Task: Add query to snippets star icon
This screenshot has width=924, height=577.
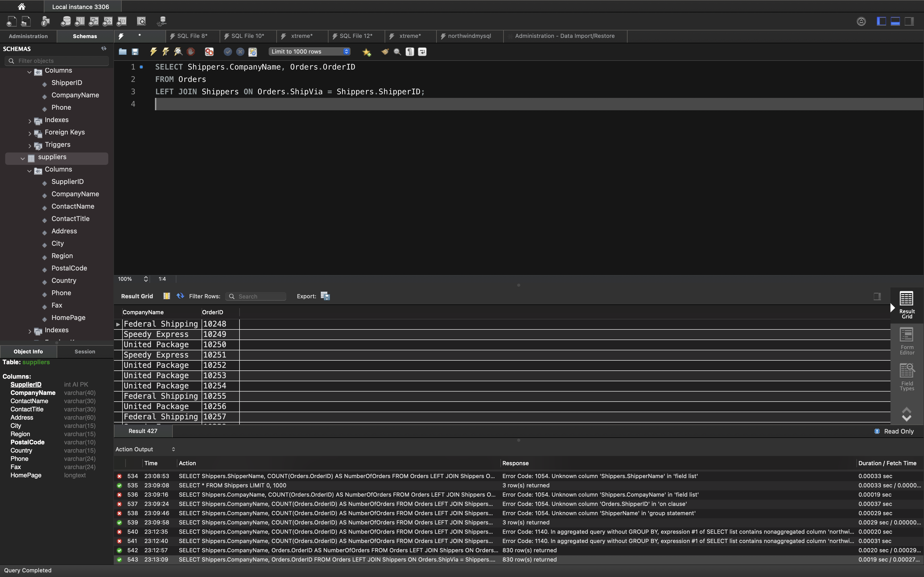Action: 367,52
